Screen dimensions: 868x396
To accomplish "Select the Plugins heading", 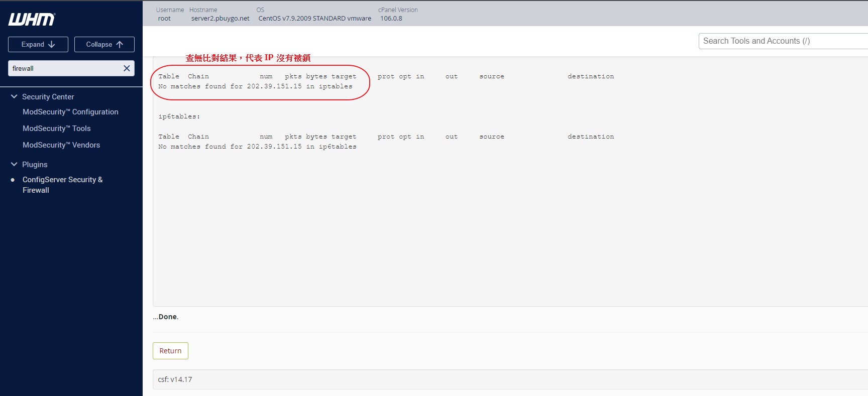I will pos(35,165).
